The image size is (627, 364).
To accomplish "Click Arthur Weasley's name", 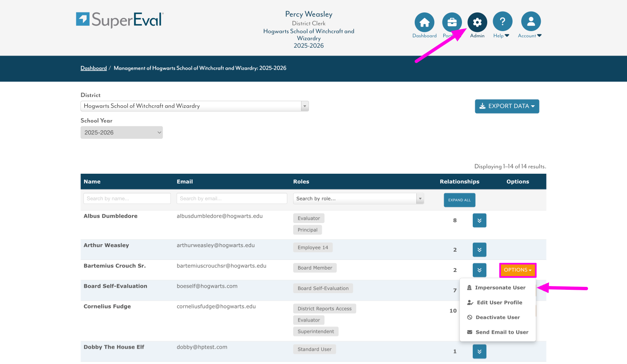I will 106,245.
